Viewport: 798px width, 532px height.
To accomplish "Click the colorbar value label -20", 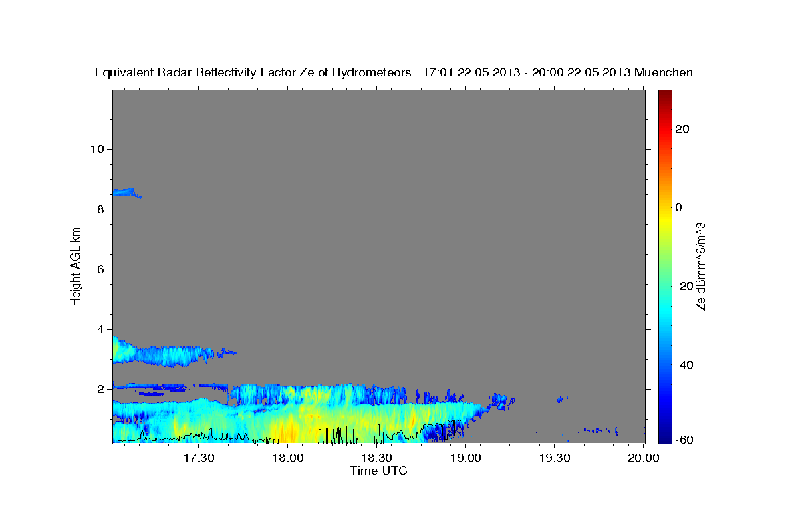I will pos(684,286).
